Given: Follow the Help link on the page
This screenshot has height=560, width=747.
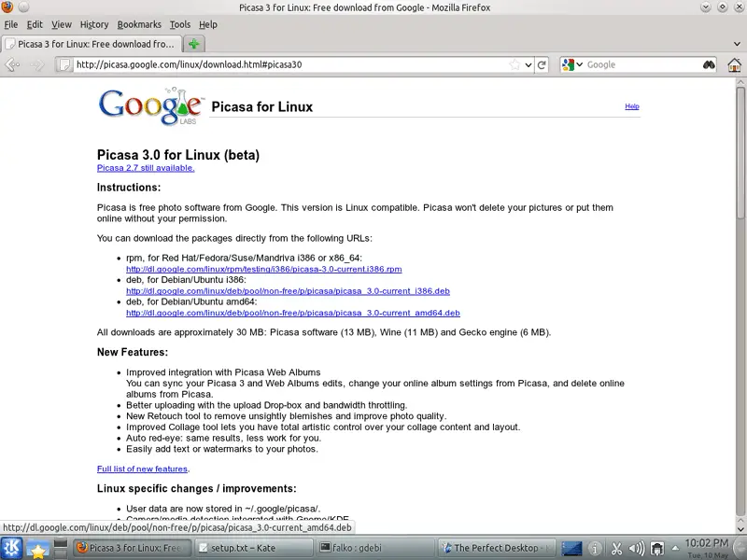Looking at the screenshot, I should (x=632, y=106).
